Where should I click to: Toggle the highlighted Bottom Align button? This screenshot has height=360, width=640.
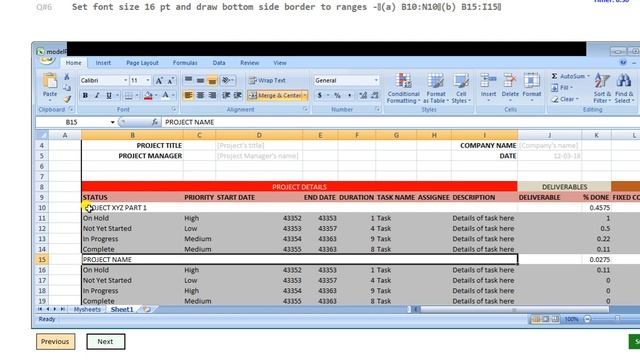point(212,80)
